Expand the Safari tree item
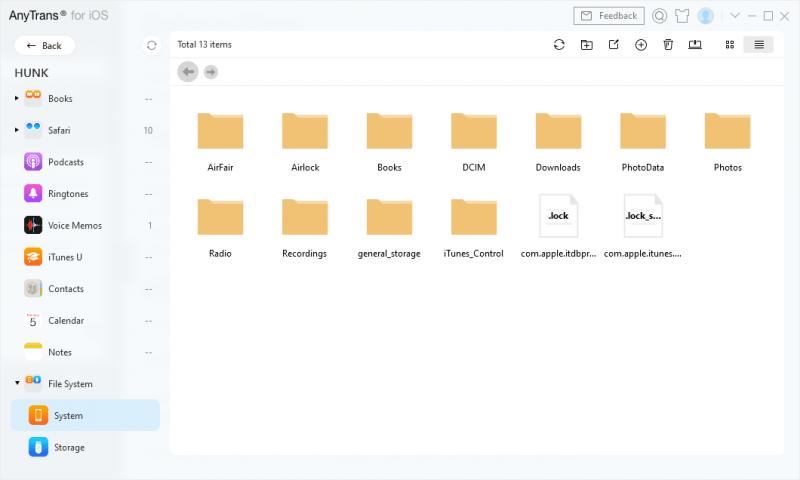The image size is (800, 480). click(17, 130)
